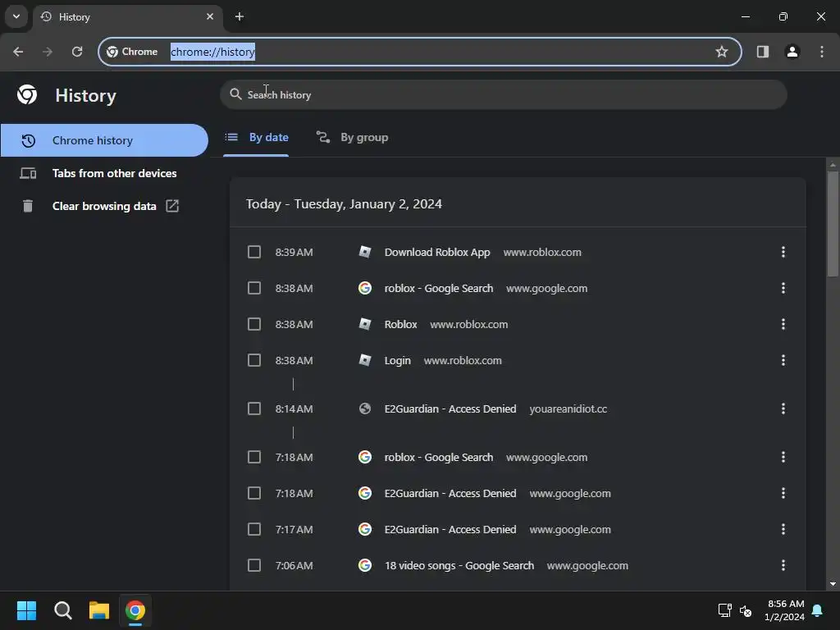Open a new tab with plus button
Image resolution: width=840 pixels, height=630 pixels.
pos(240,16)
